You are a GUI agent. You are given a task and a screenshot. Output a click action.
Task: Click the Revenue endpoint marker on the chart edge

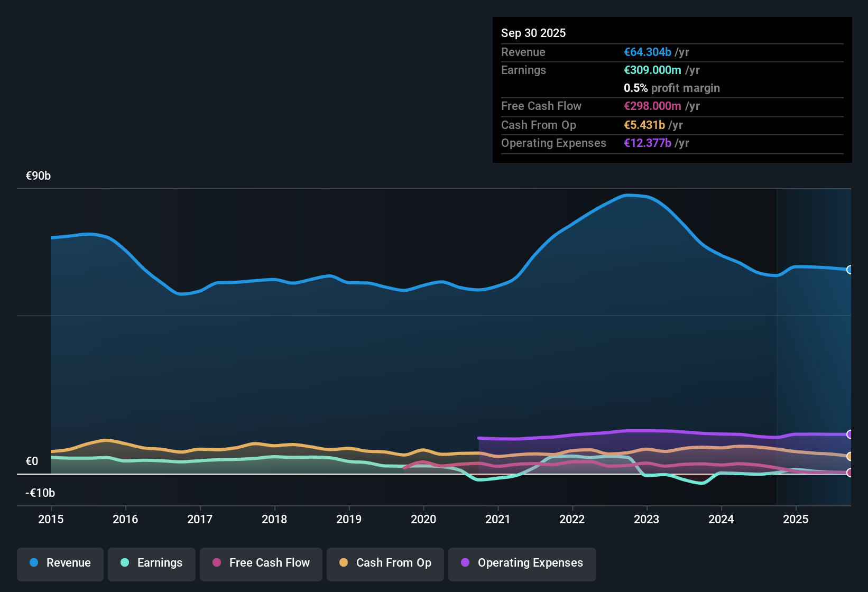[849, 270]
